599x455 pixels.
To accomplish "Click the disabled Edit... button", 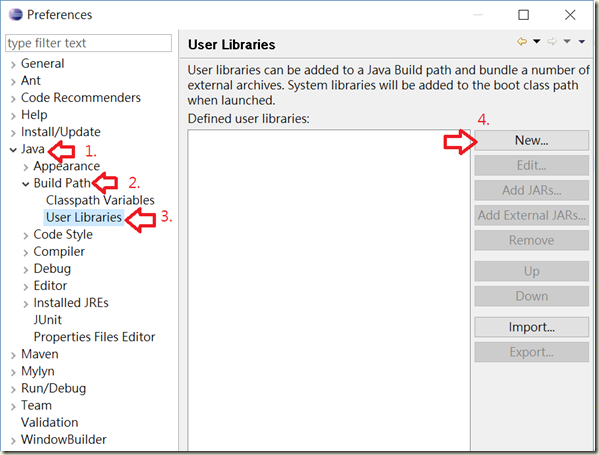I will (531, 165).
